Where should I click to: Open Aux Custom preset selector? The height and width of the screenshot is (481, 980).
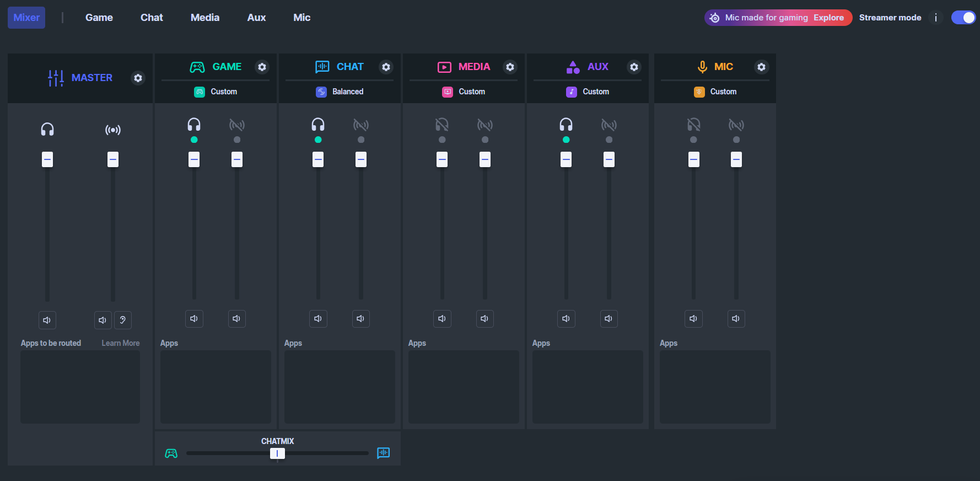(x=588, y=92)
